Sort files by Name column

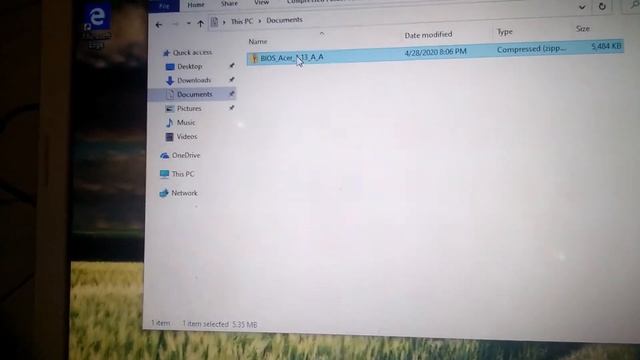pos(258,41)
